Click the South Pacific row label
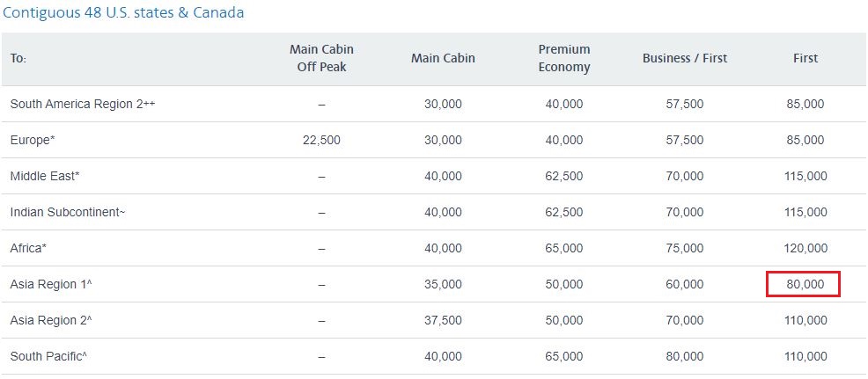The image size is (868, 379). 48,356
